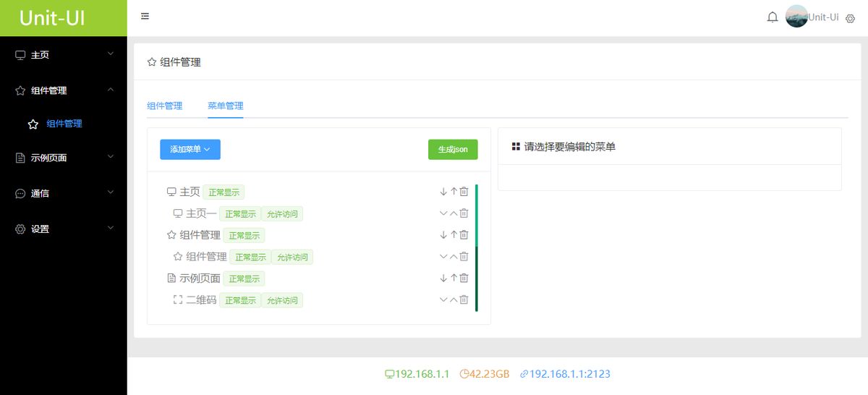
Task: Expand 设置 sidebar menu
Action: point(64,229)
